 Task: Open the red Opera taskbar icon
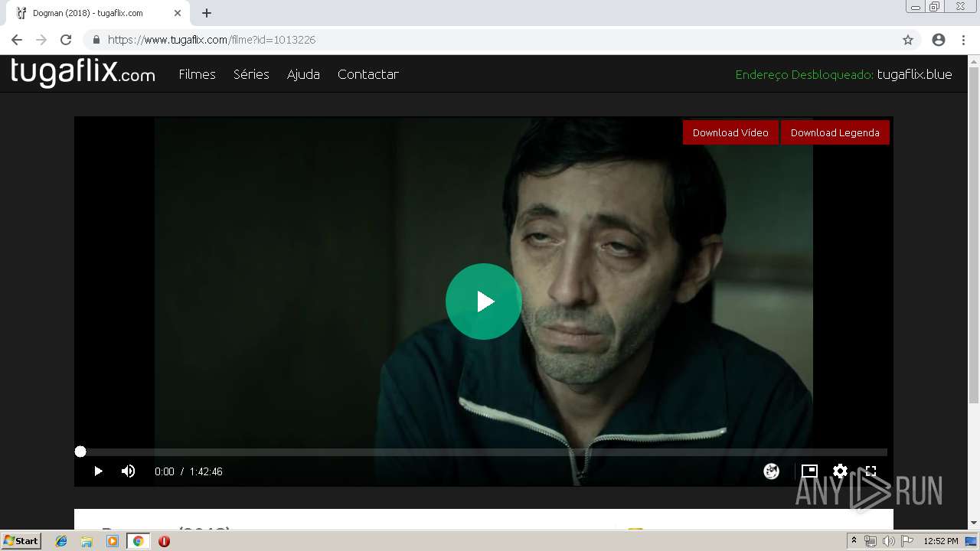coord(164,541)
